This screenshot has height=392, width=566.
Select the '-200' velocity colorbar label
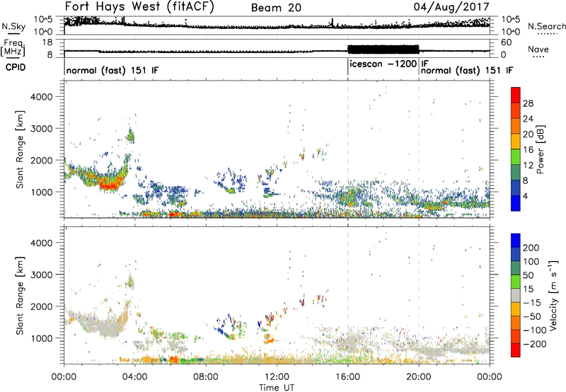(x=535, y=344)
